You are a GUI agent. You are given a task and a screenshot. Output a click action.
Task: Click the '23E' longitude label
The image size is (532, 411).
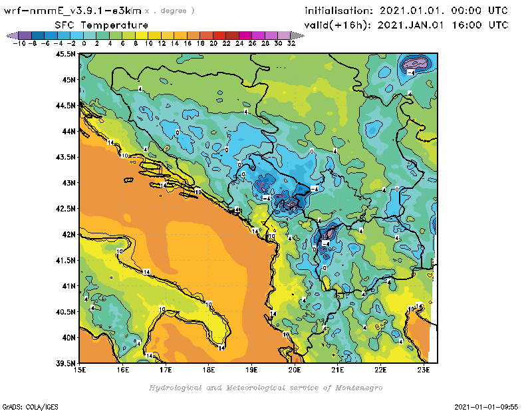424,370
